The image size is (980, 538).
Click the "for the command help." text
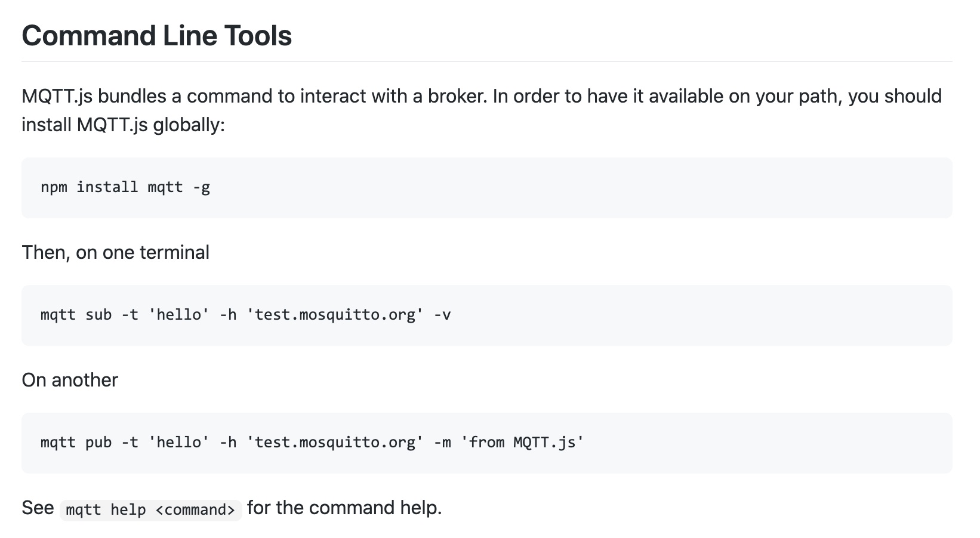point(344,508)
